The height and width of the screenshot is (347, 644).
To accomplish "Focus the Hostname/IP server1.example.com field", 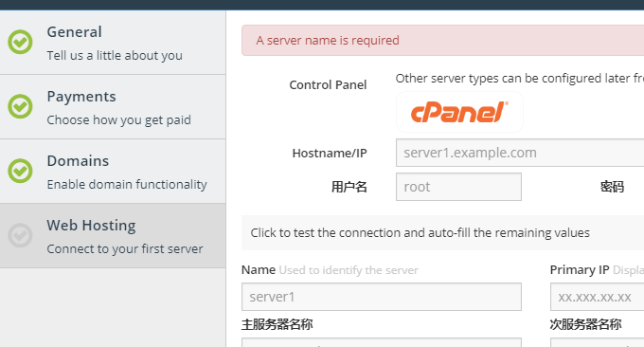I will [x=520, y=153].
